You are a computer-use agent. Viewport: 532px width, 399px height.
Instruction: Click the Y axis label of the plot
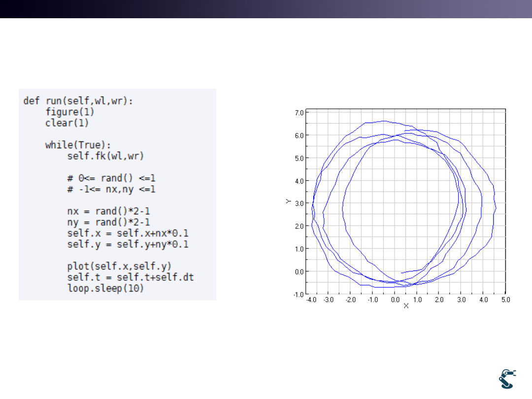pos(288,201)
